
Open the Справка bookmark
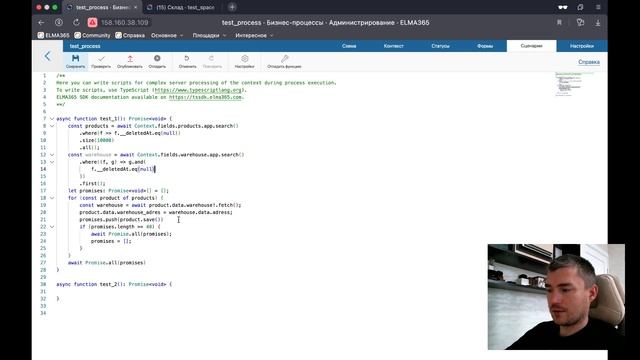(x=130, y=36)
